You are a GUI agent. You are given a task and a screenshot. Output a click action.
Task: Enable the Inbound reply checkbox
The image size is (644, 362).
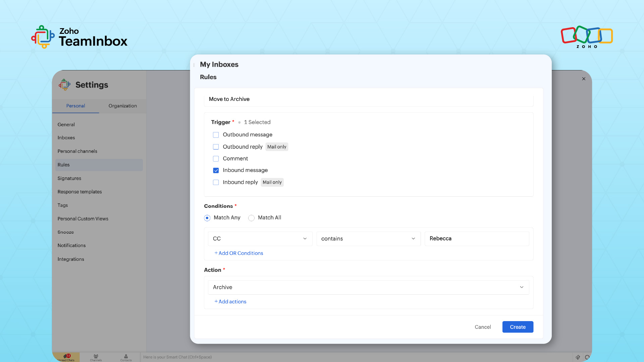[x=216, y=182]
